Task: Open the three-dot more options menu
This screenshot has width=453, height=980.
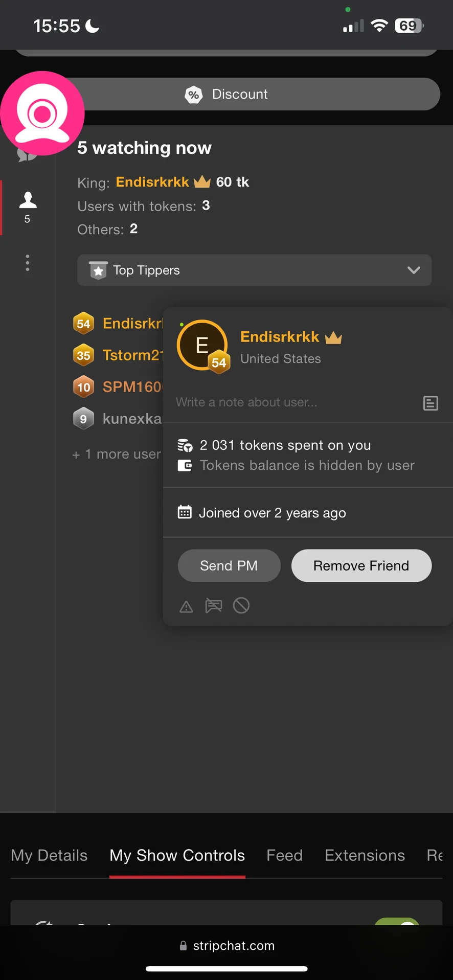Action: click(28, 263)
